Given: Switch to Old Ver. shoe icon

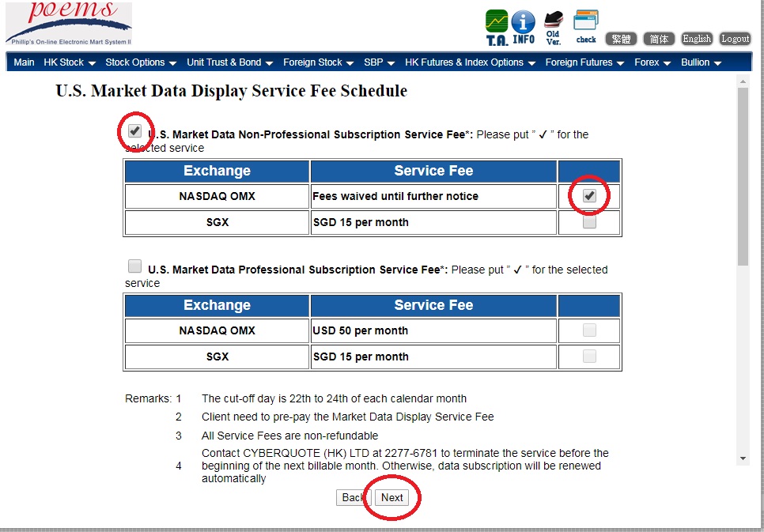Looking at the screenshot, I should [553, 27].
